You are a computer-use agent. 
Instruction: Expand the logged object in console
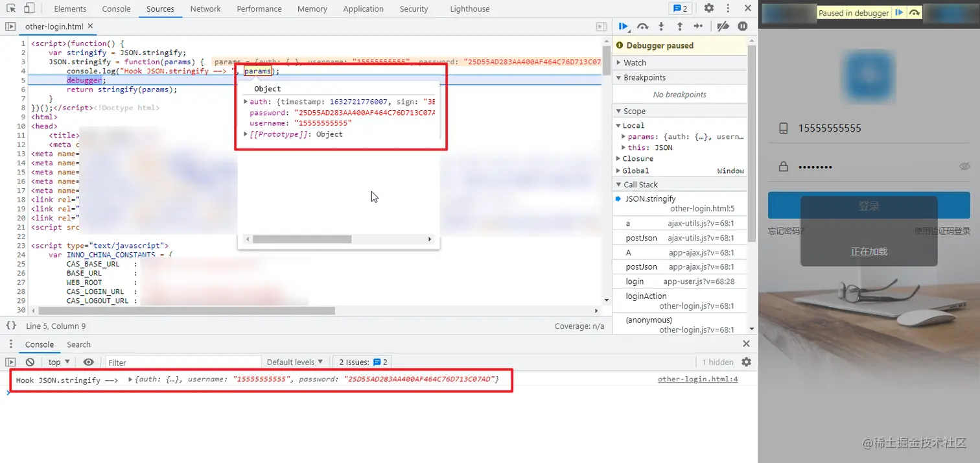[x=130, y=379]
